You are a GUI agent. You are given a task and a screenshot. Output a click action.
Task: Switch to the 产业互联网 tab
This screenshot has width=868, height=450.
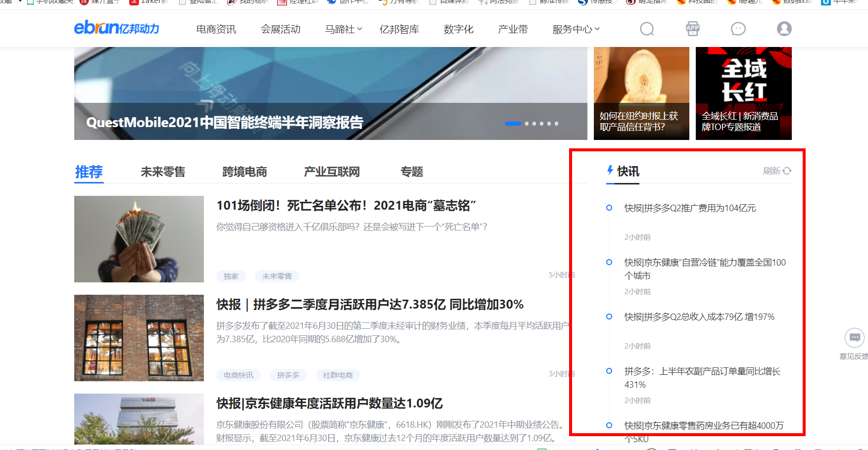pyautogui.click(x=332, y=172)
